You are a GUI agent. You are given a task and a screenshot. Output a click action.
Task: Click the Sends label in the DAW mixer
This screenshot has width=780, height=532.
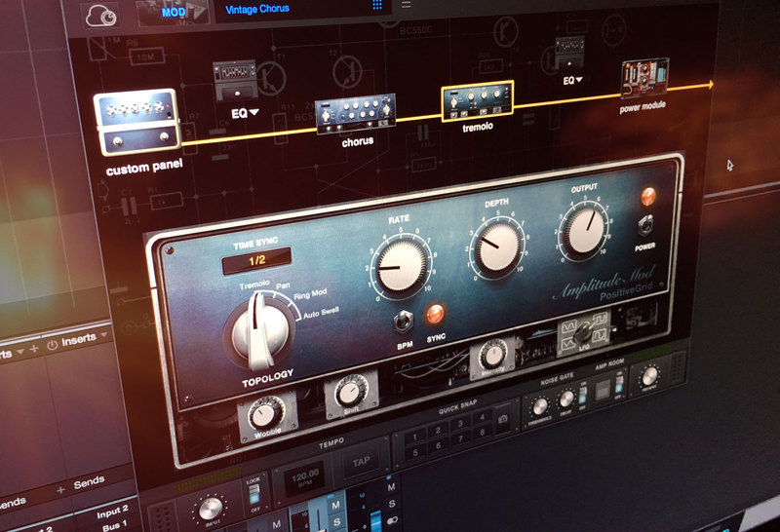point(89,482)
